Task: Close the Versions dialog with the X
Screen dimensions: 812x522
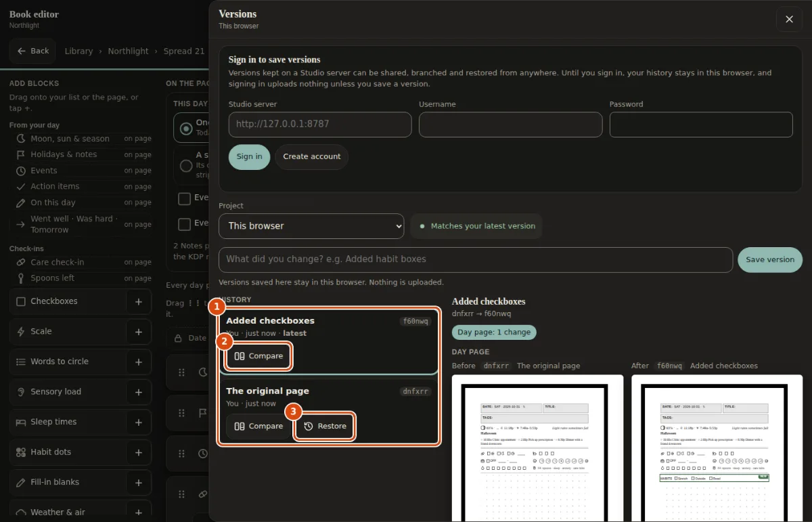Action: point(789,19)
